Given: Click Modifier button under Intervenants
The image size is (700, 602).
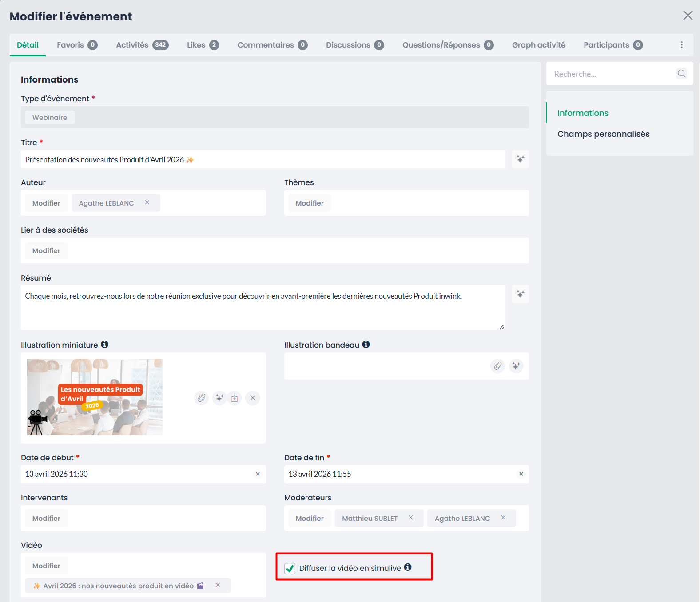Looking at the screenshot, I should [46, 519].
